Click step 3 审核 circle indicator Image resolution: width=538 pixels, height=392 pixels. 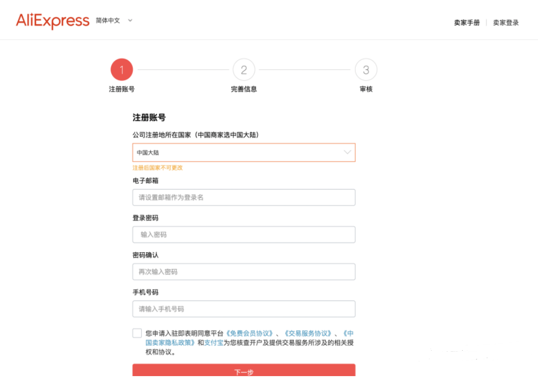tap(366, 69)
